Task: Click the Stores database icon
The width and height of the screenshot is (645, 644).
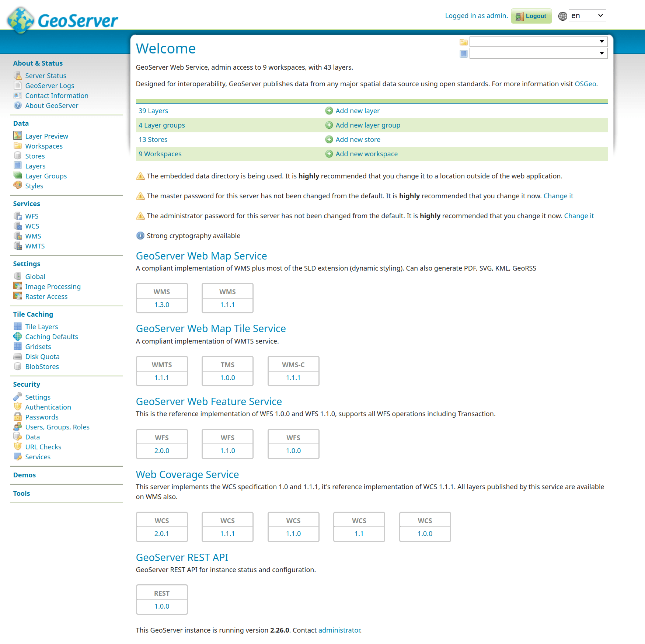Action: point(18,156)
